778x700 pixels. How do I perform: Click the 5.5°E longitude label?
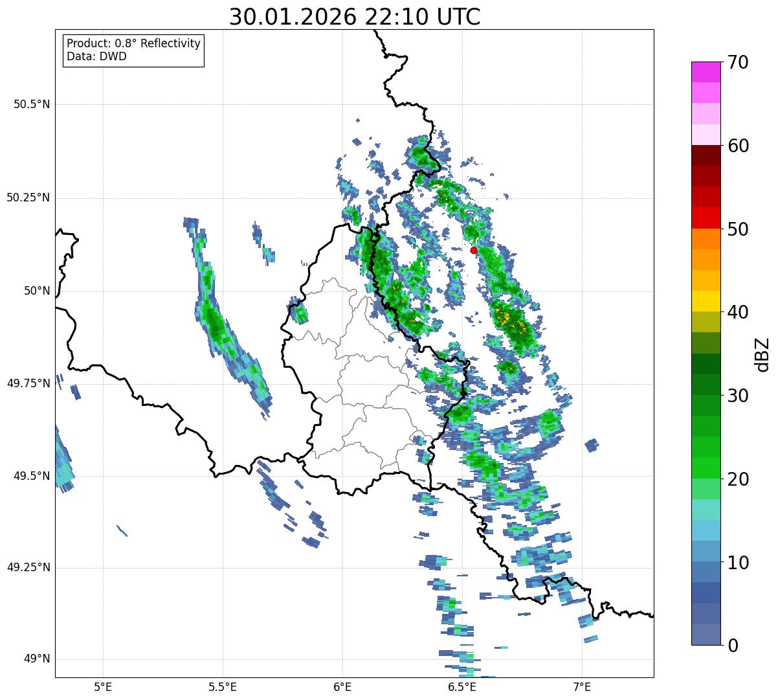pos(223,686)
